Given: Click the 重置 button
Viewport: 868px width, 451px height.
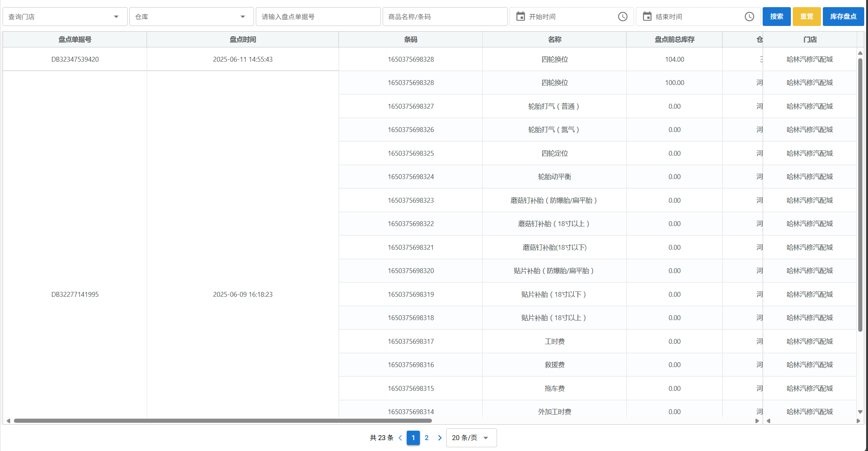Looking at the screenshot, I should click(807, 17).
